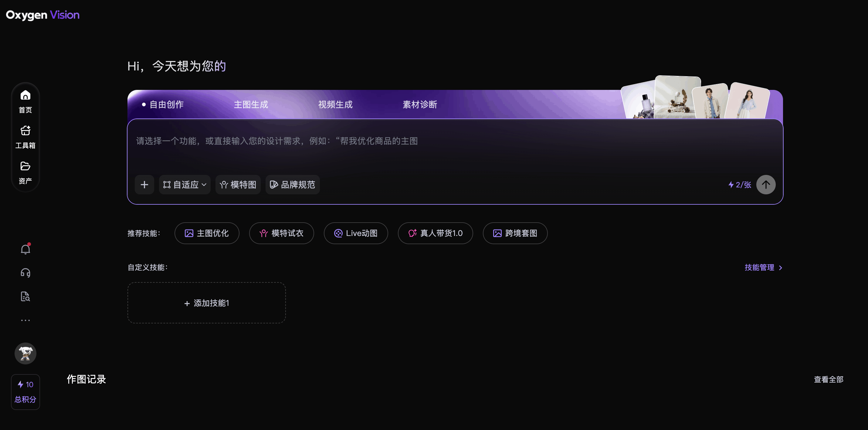Choose the 跨境套图 recommended skill
The height and width of the screenshot is (430, 868).
pyautogui.click(x=515, y=233)
